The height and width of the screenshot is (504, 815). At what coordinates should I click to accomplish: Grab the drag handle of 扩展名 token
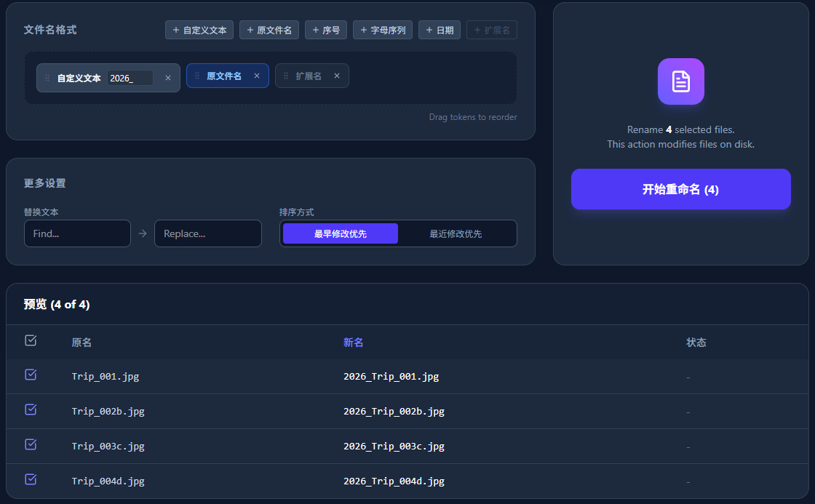coord(286,76)
